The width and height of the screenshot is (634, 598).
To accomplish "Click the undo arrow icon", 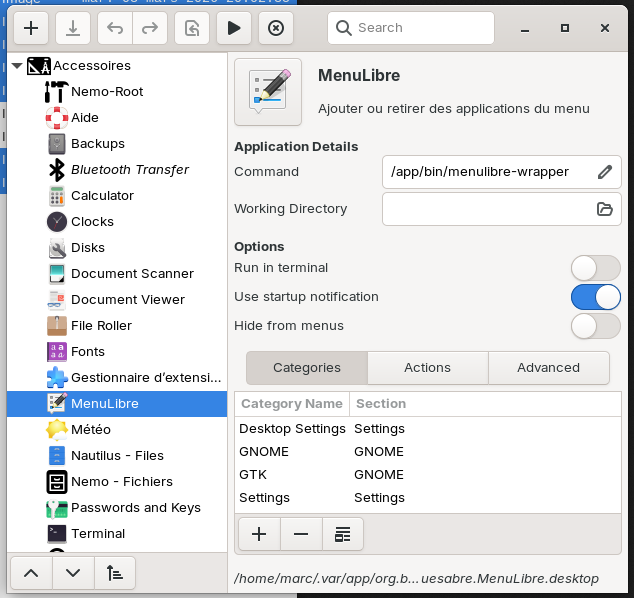I will (x=115, y=28).
